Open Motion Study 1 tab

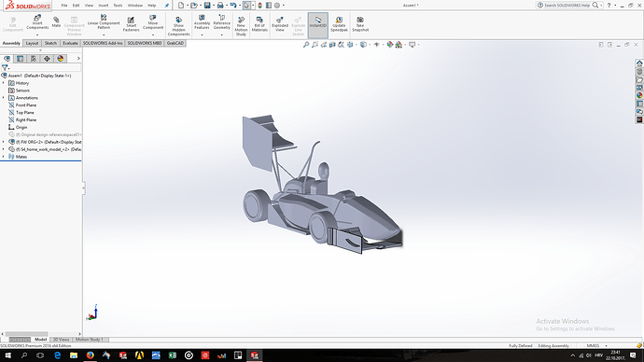click(90, 340)
